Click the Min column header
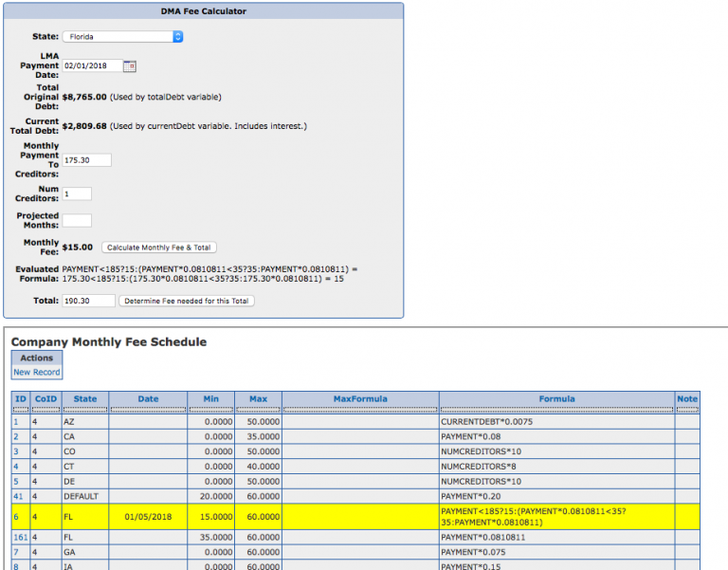Screen dimensions: 728x570 click(210, 399)
